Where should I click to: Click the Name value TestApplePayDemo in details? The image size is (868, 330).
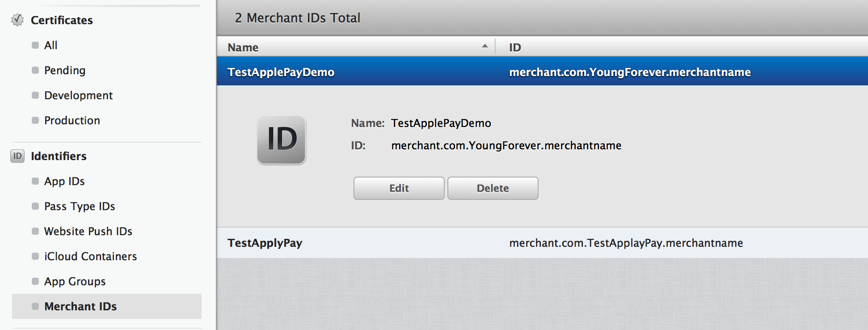click(441, 123)
